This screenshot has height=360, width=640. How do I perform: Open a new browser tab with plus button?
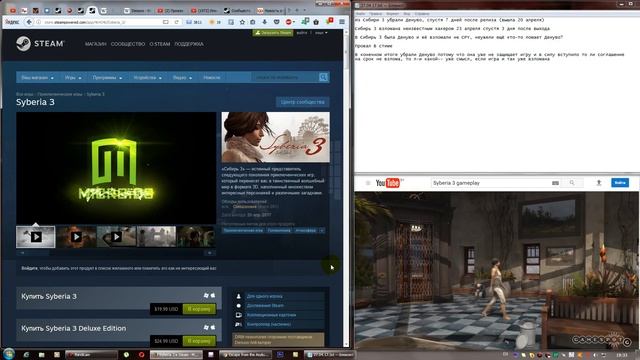297,10
